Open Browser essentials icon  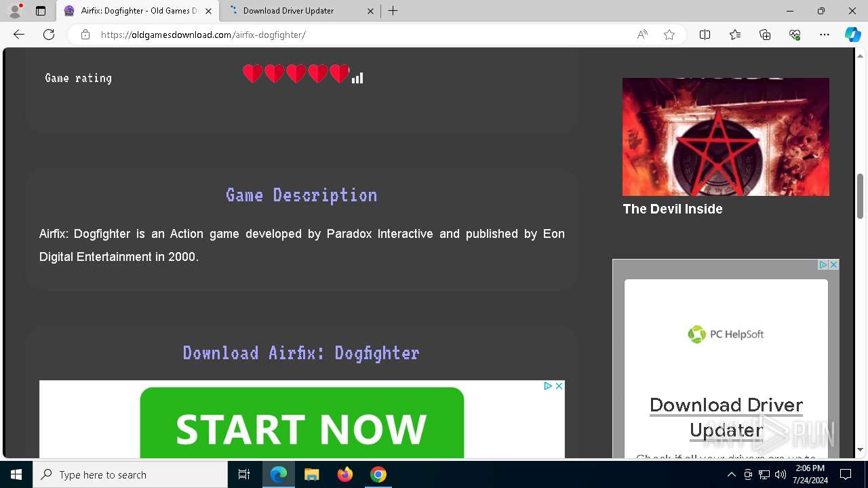(795, 35)
